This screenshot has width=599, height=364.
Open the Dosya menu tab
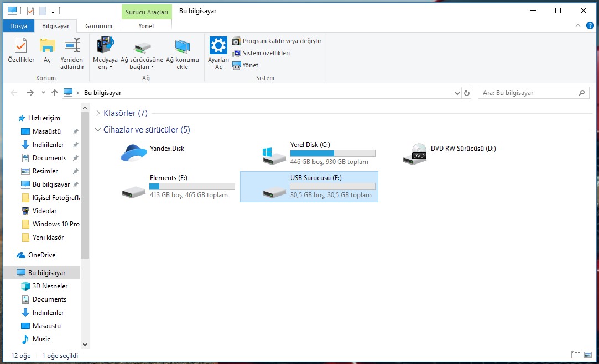[x=18, y=26]
